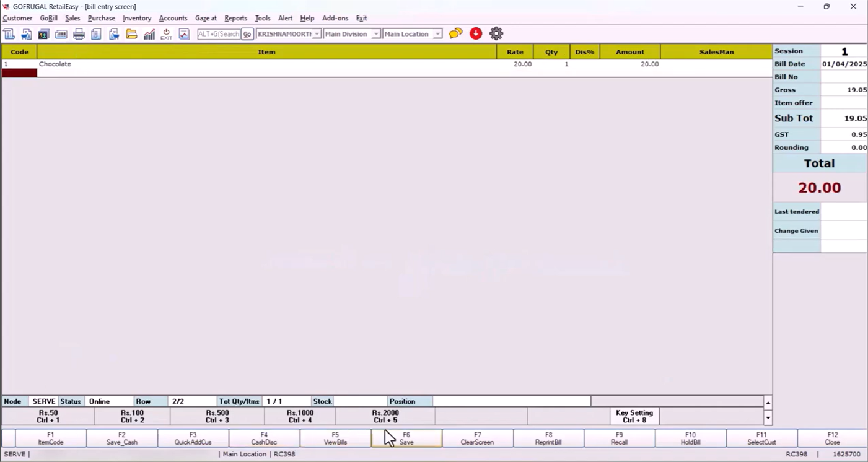Click the SalesMan column header
Viewport: 868px width, 462px height.
pyautogui.click(x=716, y=52)
